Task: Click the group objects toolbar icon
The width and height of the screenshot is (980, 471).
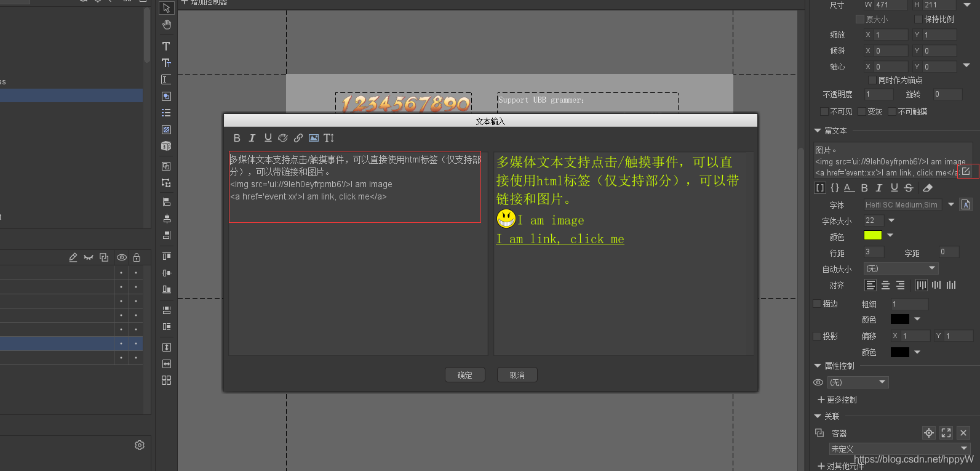Action: tap(166, 166)
